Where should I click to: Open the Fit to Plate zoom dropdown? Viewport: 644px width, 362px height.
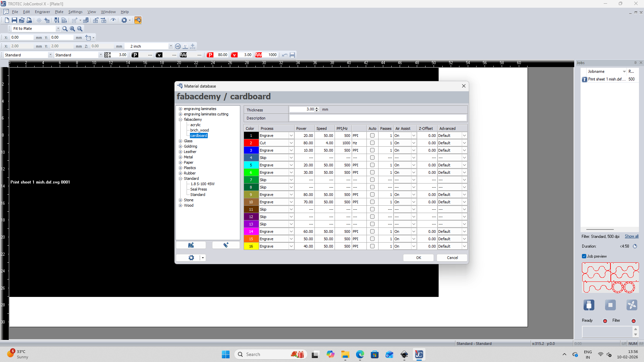pyautogui.click(x=58, y=29)
